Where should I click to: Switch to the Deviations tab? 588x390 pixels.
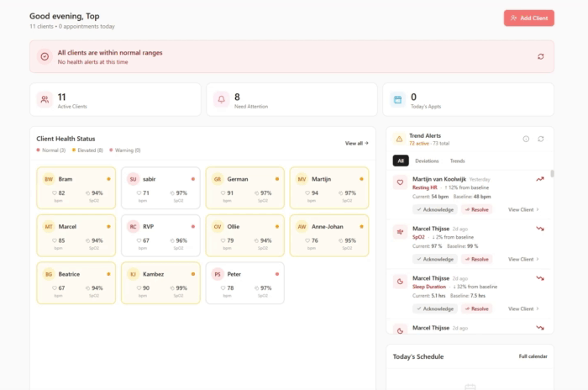click(x=427, y=161)
